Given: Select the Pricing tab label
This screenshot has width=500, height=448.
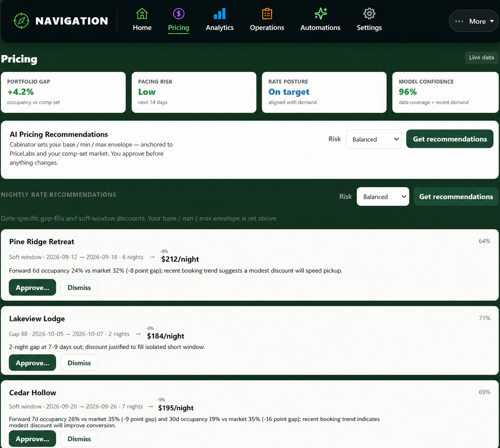Looking at the screenshot, I should [178, 28].
